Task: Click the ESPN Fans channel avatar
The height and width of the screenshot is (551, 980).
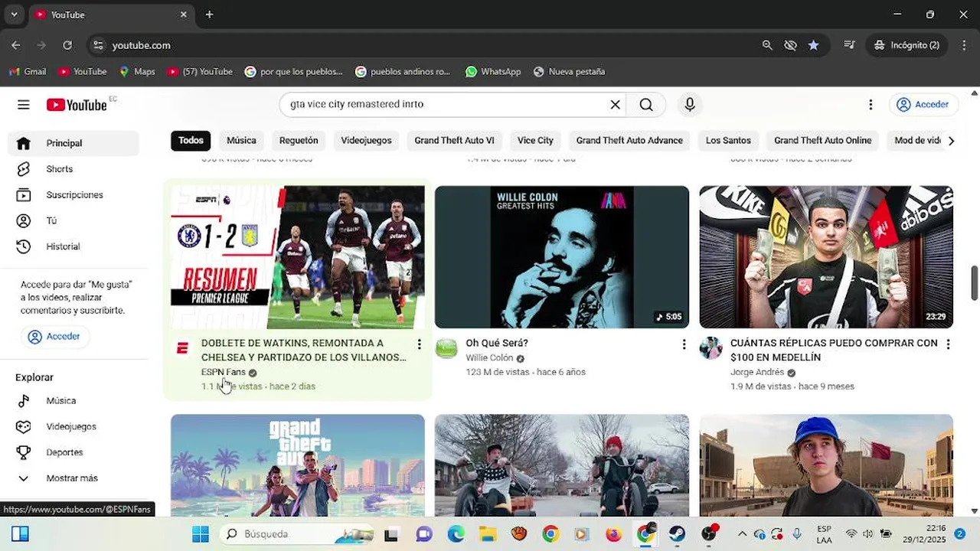Action: (x=182, y=348)
